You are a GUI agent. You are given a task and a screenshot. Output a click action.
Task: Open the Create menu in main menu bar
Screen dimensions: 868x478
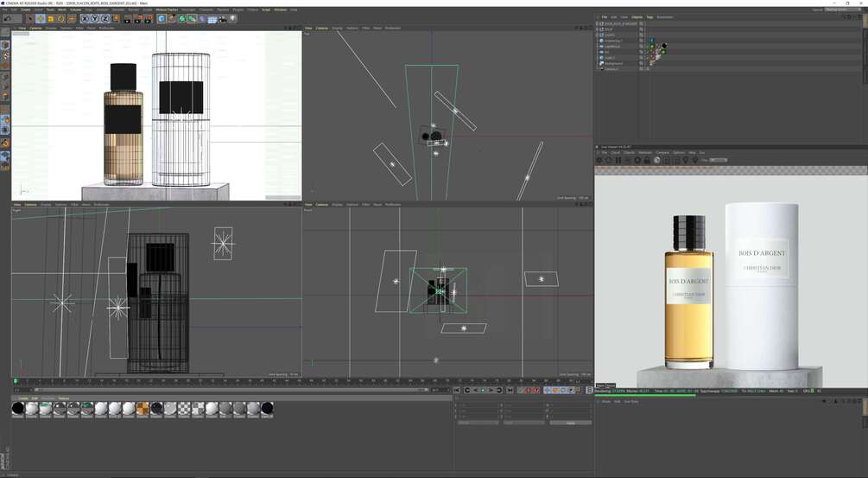pos(25,10)
